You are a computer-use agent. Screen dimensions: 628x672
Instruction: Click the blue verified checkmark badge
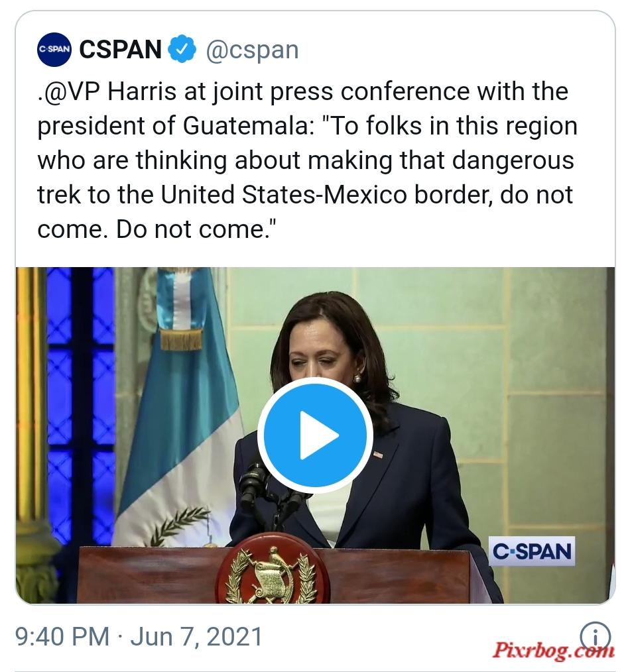(x=182, y=49)
